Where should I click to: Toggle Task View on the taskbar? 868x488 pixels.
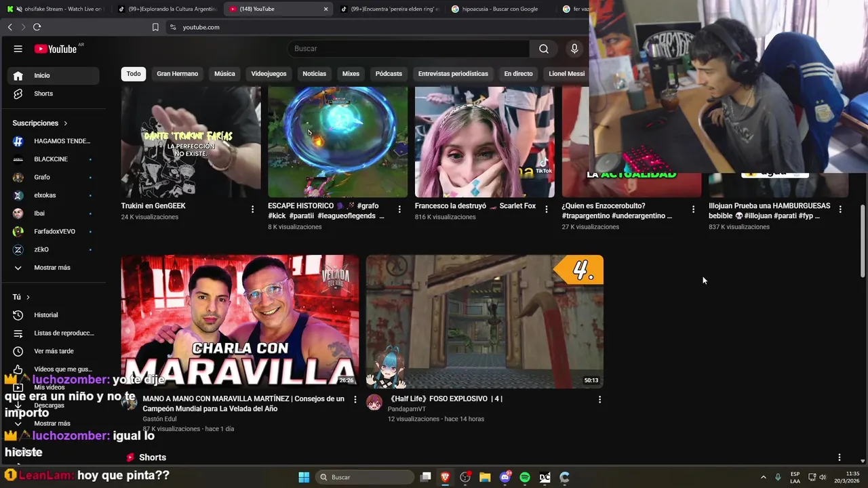point(425,477)
